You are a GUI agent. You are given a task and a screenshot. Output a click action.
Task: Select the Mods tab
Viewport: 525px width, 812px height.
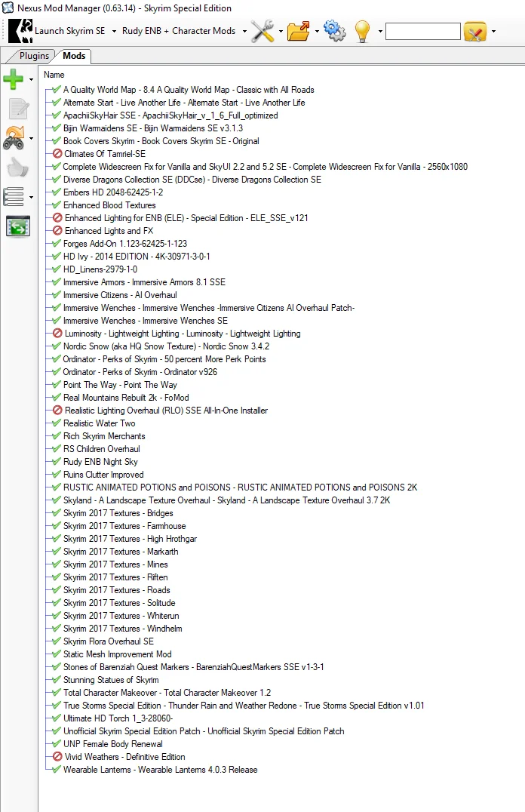coord(74,56)
